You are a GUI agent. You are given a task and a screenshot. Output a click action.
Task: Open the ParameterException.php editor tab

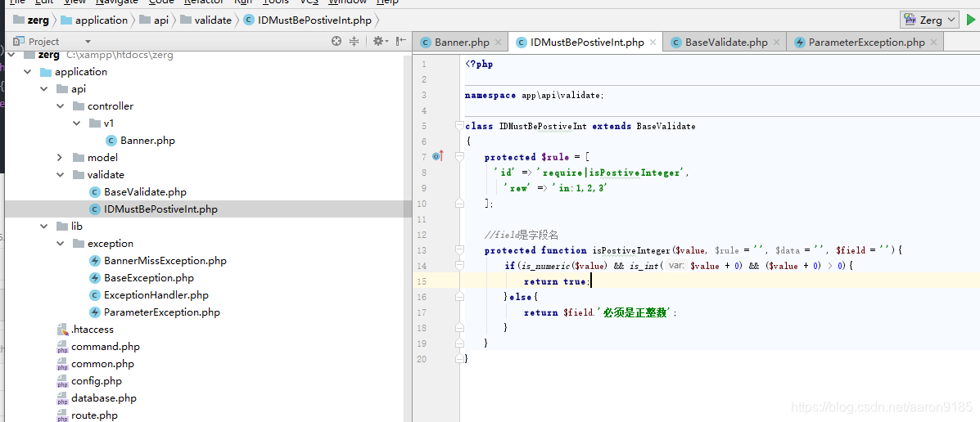[866, 43]
